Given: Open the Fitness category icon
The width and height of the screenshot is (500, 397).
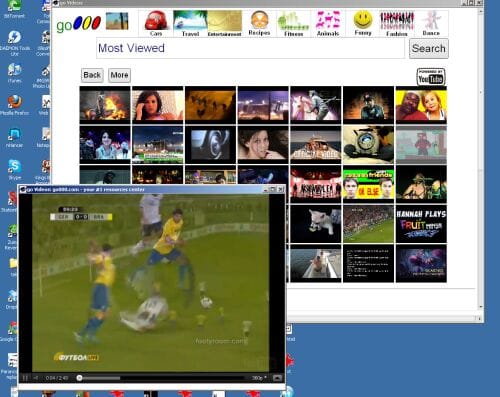Looking at the screenshot, I should [x=294, y=23].
